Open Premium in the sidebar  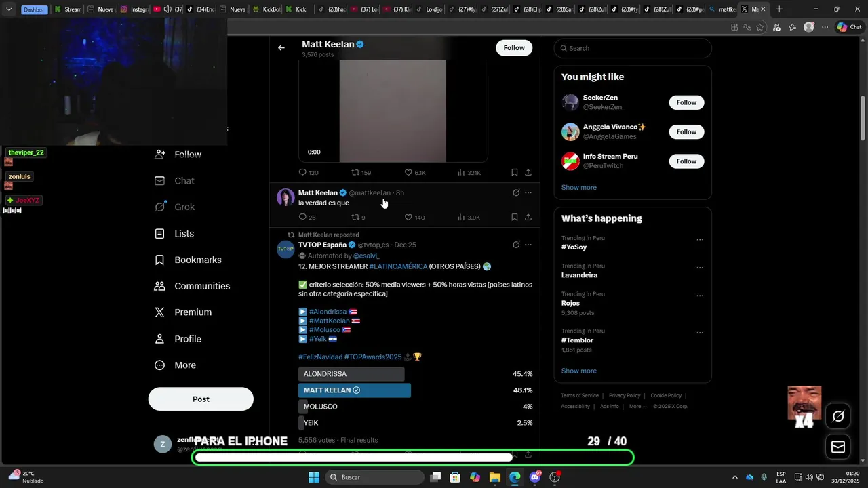point(183,312)
